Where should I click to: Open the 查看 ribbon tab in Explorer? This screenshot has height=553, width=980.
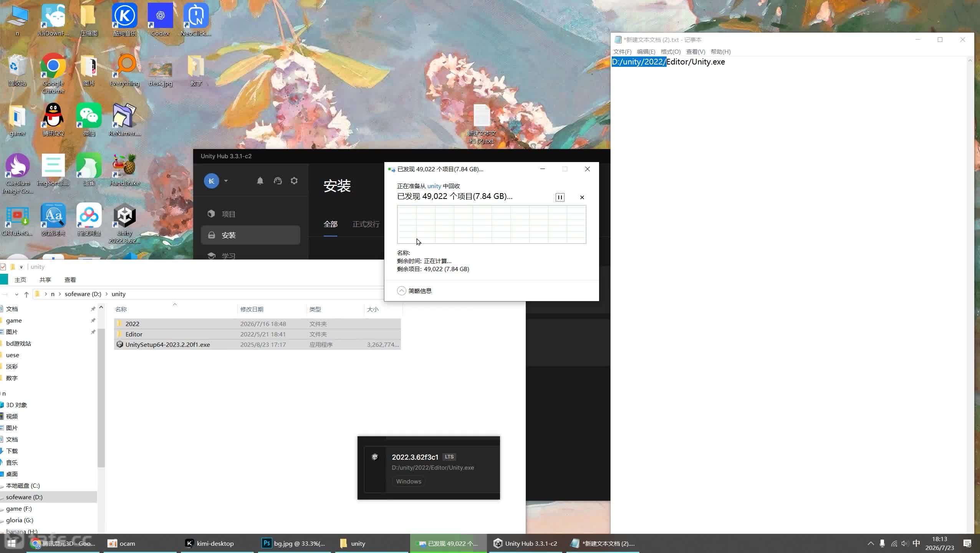(x=70, y=280)
